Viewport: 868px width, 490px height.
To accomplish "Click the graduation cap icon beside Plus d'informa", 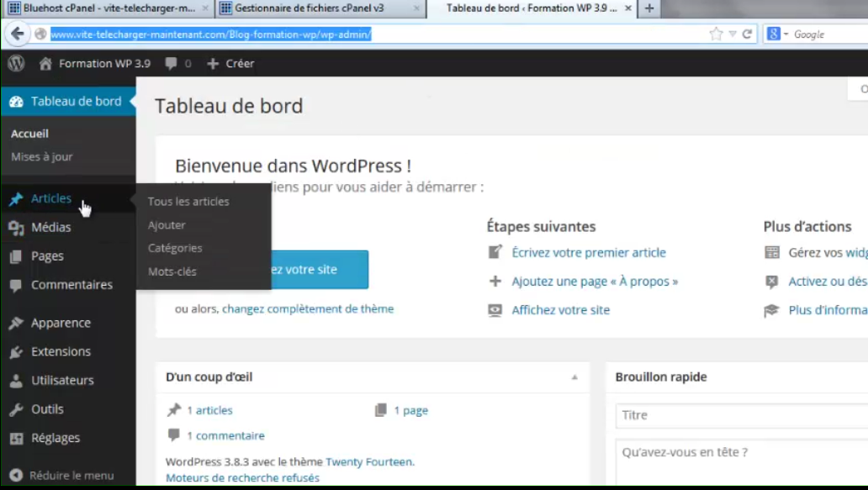I will [771, 309].
